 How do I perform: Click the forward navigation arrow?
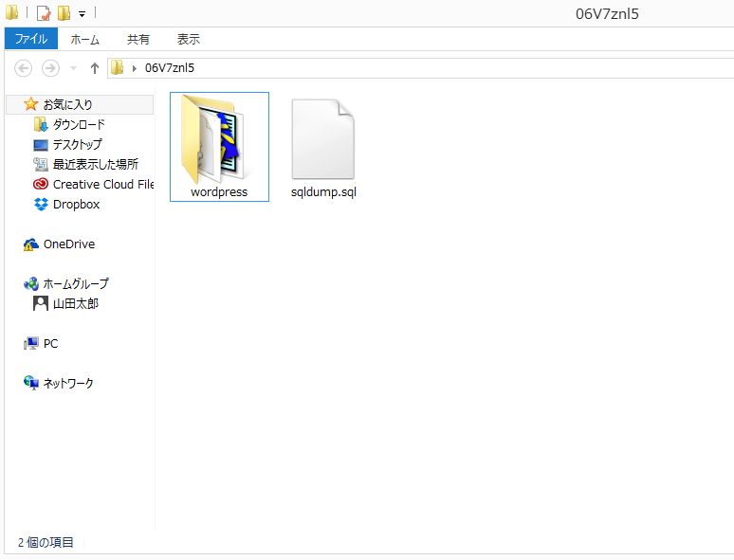pyautogui.click(x=50, y=68)
